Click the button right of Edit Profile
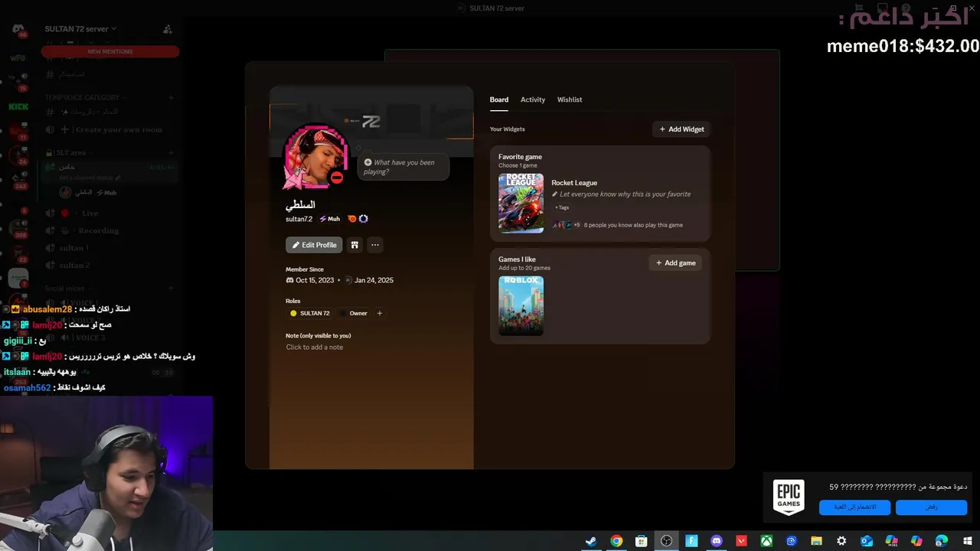The image size is (980, 551). [x=354, y=245]
